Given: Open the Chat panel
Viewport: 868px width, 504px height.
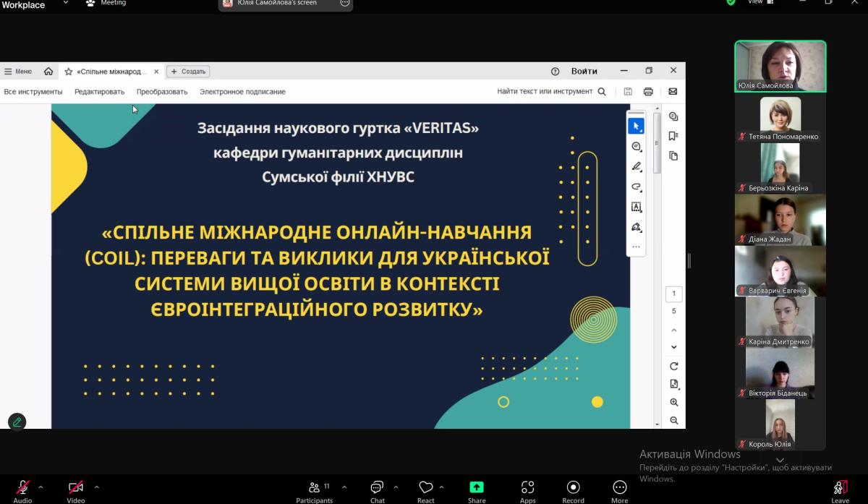Looking at the screenshot, I should (377, 488).
